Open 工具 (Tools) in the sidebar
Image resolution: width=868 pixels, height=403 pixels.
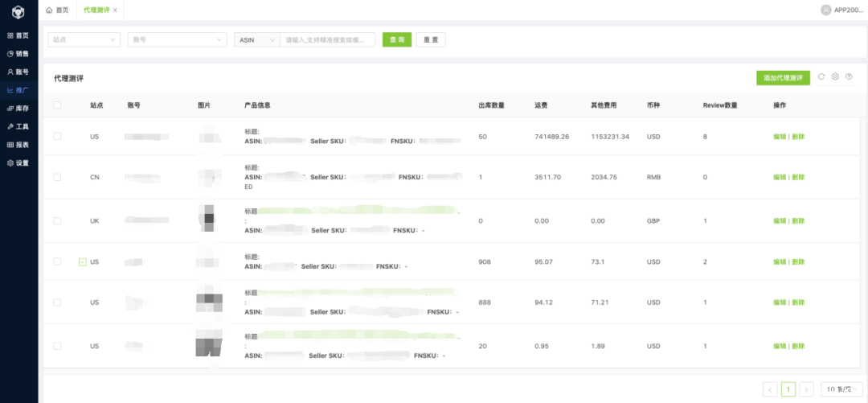point(18,126)
